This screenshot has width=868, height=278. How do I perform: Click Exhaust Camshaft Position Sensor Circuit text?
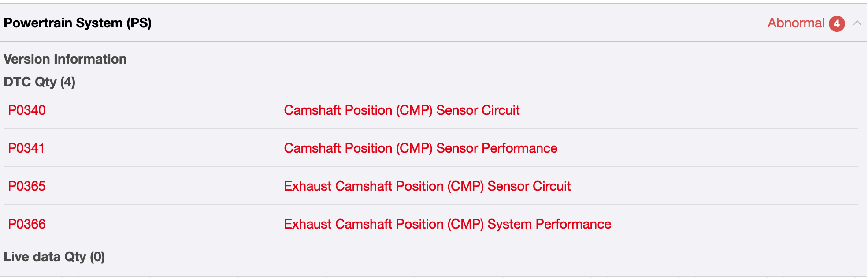pyautogui.click(x=427, y=186)
